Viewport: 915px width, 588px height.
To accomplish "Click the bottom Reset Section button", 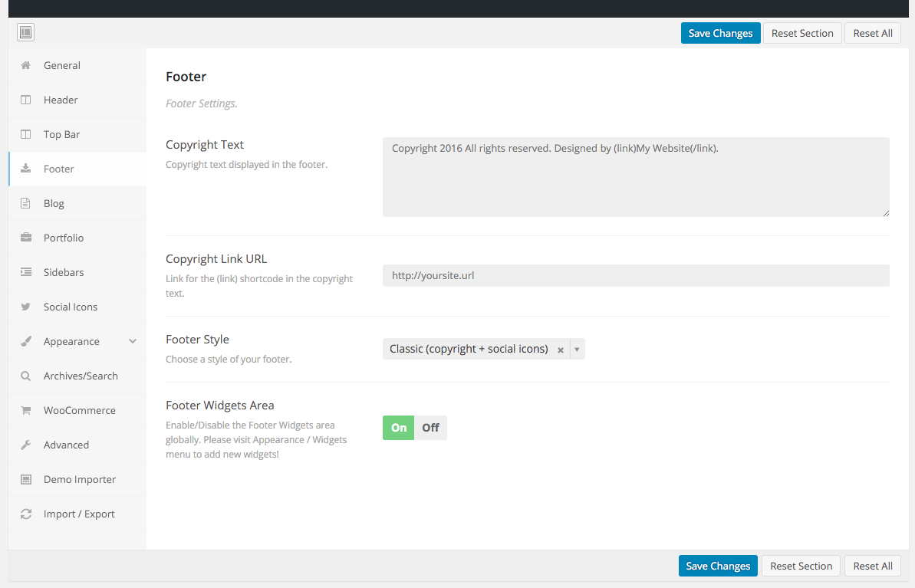I will (801, 566).
